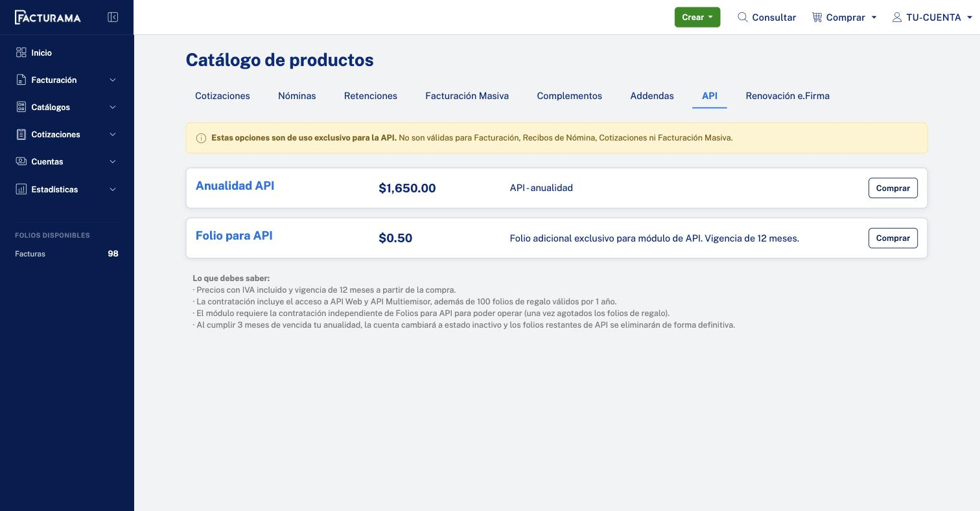Expand the Estadísticas sidebar chevron
The height and width of the screenshot is (511, 980).
(113, 190)
